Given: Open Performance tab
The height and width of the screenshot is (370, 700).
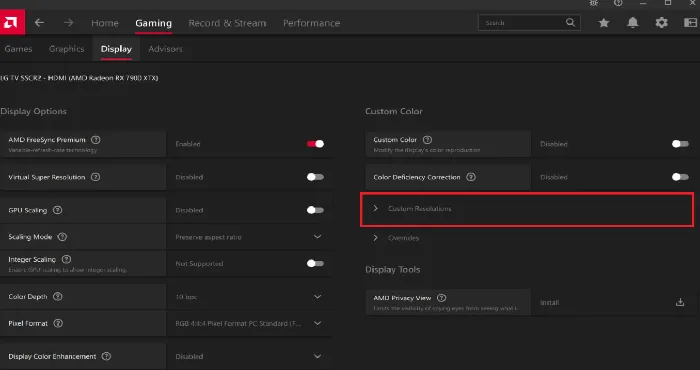Looking at the screenshot, I should [x=312, y=23].
